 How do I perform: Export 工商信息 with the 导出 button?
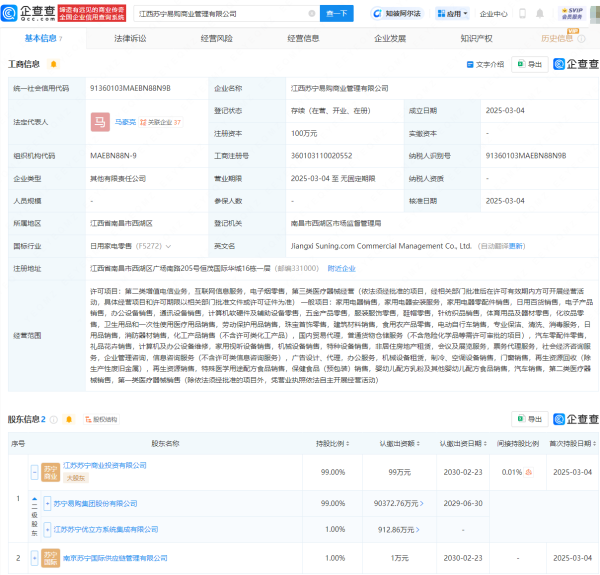pos(530,64)
